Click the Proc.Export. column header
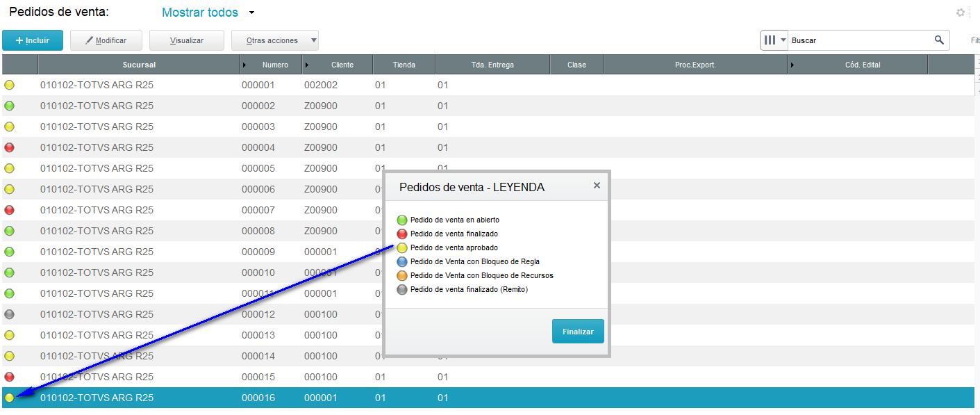The image size is (980, 415). pos(695,65)
